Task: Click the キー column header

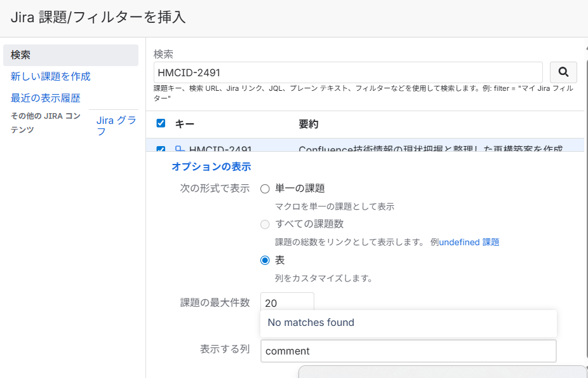Action: click(x=183, y=124)
